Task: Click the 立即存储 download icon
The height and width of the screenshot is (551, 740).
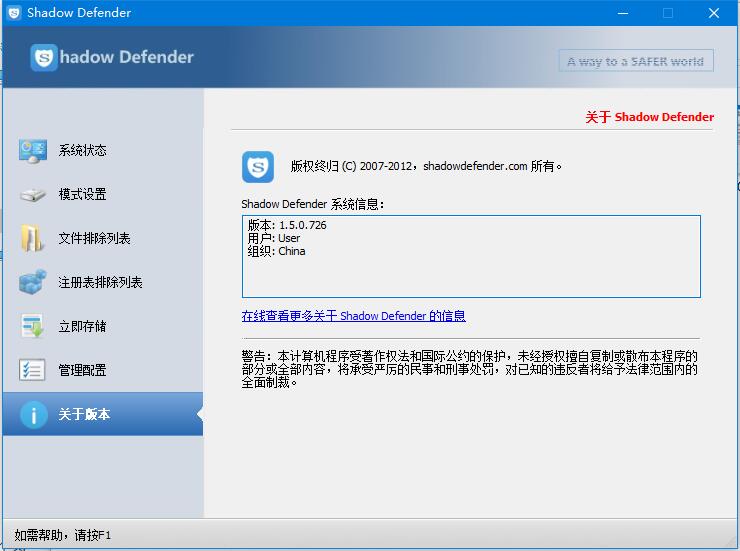Action: click(x=33, y=326)
